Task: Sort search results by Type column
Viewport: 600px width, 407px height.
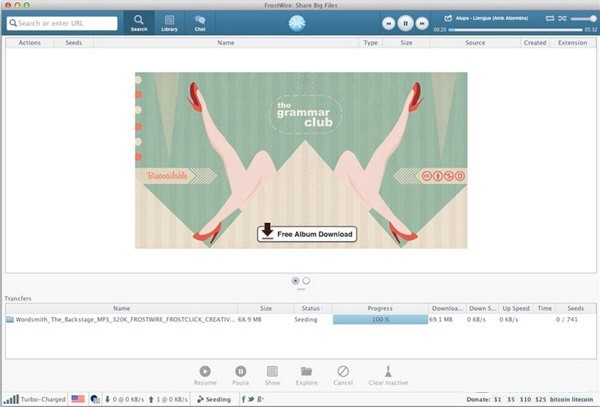Action: (x=370, y=42)
